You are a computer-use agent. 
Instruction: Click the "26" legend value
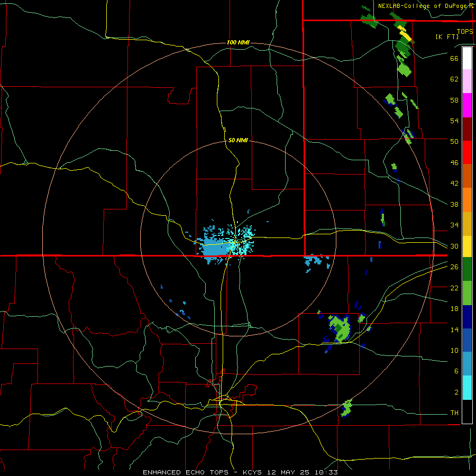[454, 267]
